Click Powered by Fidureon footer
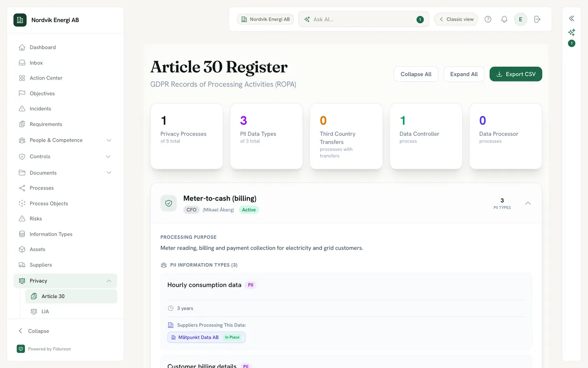The height and width of the screenshot is (368, 588). click(44, 349)
